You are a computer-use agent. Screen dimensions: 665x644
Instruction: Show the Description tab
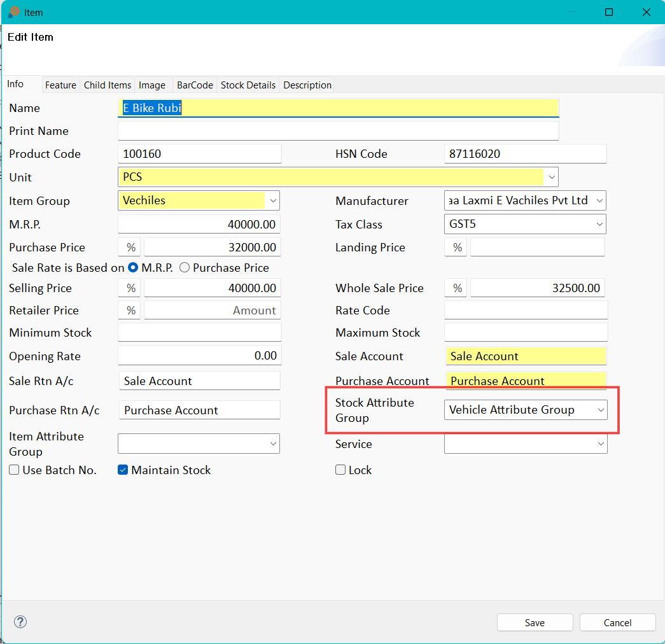tap(307, 85)
